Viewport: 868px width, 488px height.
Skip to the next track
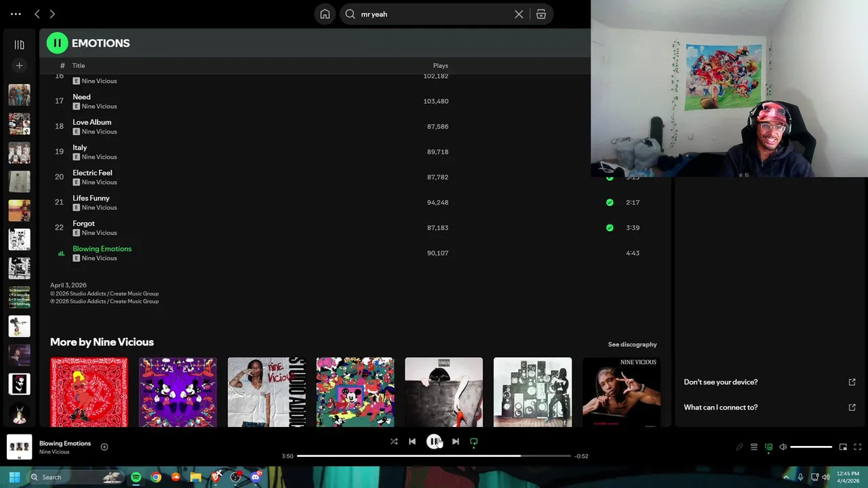pyautogui.click(x=456, y=441)
